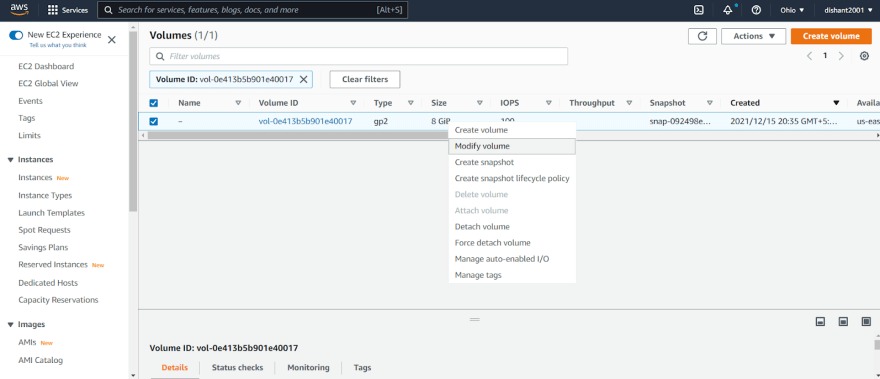Launch the CloudShell terminal icon
Viewport: 880px width, 379px height.
(x=699, y=10)
